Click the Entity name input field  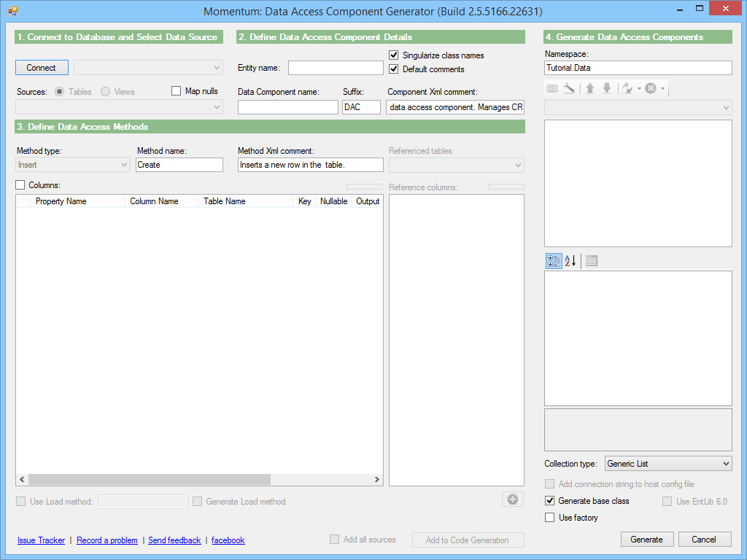336,68
